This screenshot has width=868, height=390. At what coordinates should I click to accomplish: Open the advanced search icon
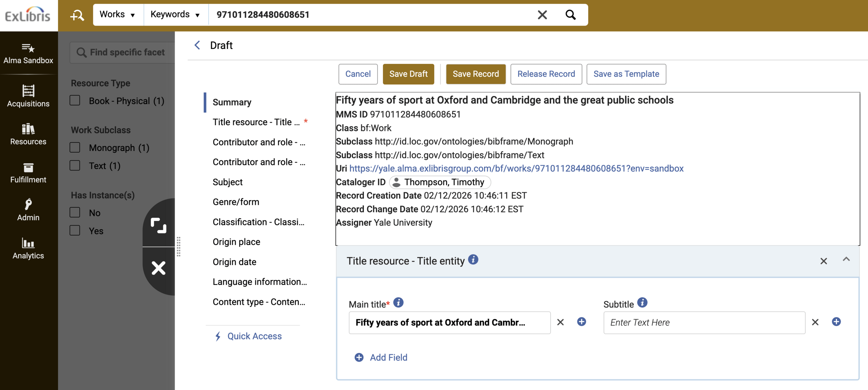tap(77, 15)
